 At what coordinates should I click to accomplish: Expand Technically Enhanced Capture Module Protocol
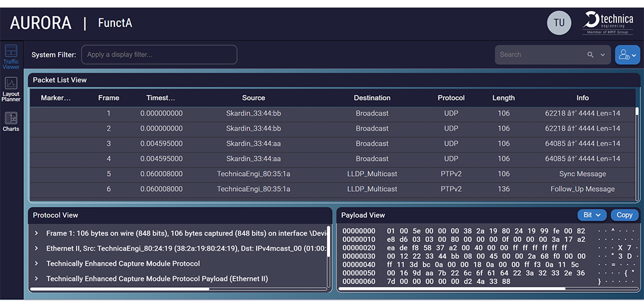36,263
